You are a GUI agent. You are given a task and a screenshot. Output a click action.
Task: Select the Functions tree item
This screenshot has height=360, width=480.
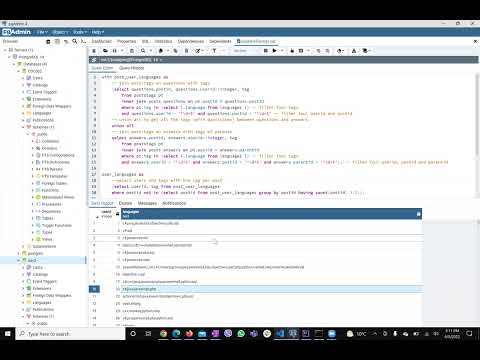click(50, 190)
